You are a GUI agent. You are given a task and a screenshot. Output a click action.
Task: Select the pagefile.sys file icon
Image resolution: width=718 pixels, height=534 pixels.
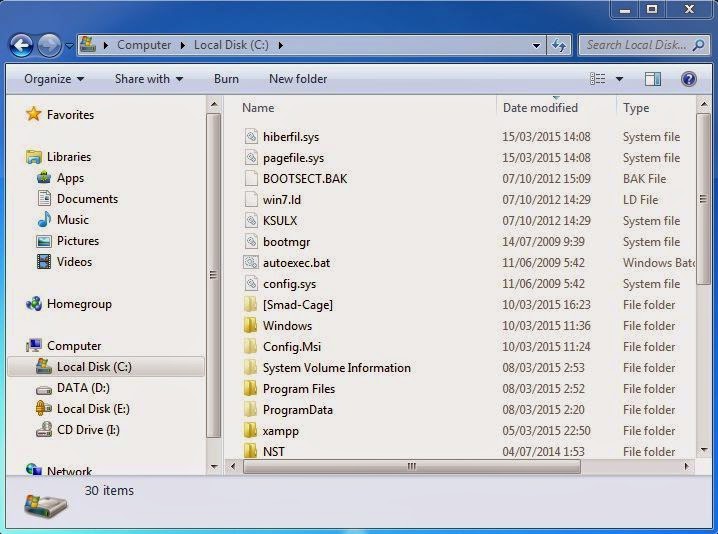251,158
